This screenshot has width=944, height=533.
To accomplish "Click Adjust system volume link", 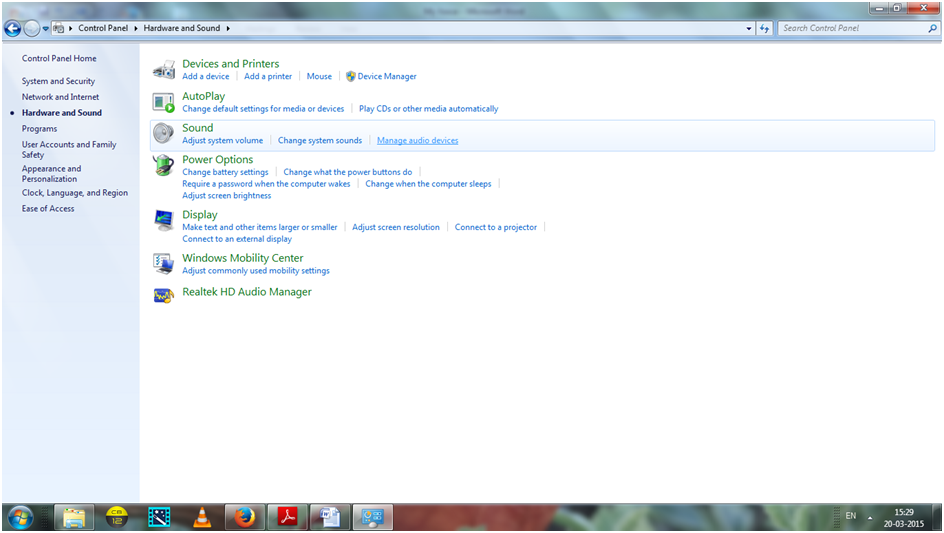I will point(223,140).
